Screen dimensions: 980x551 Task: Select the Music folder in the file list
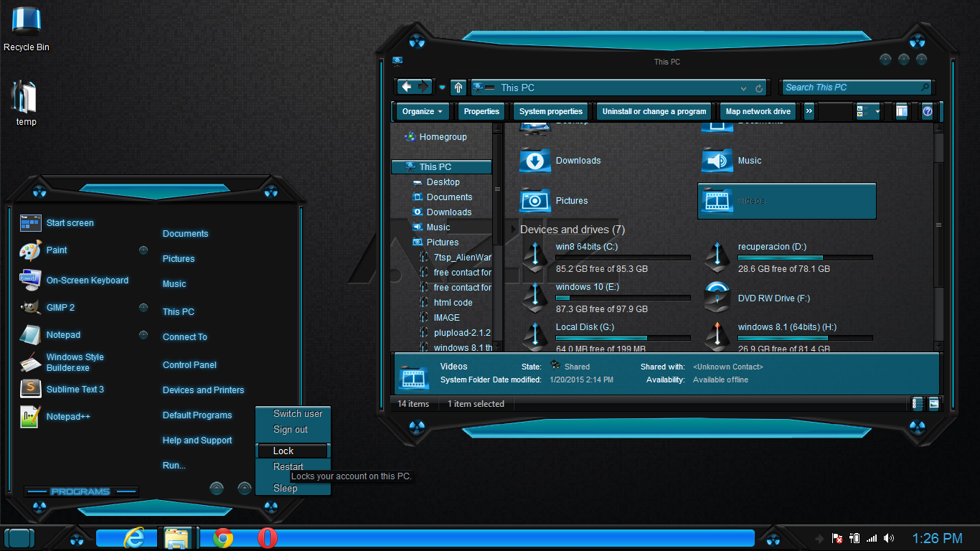click(x=732, y=161)
